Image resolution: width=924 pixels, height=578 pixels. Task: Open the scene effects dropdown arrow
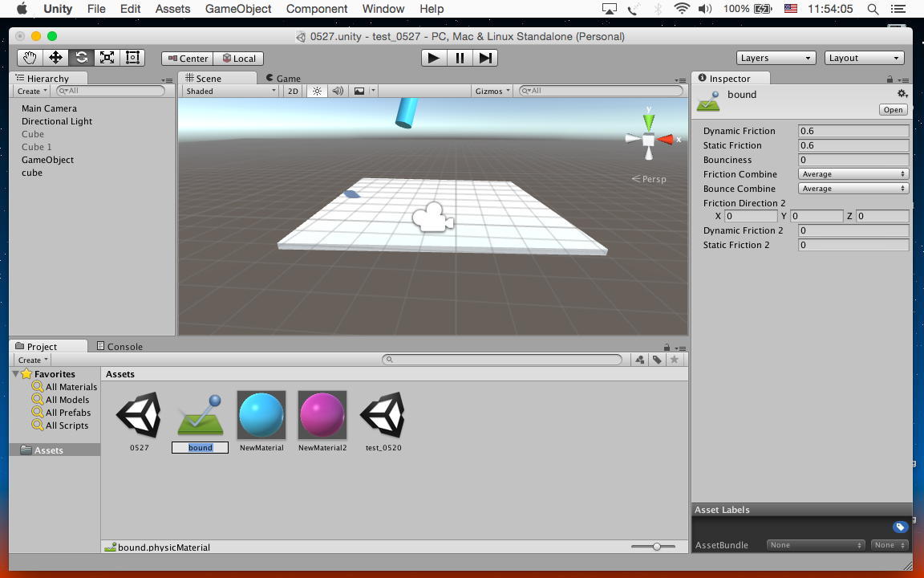[x=373, y=91]
